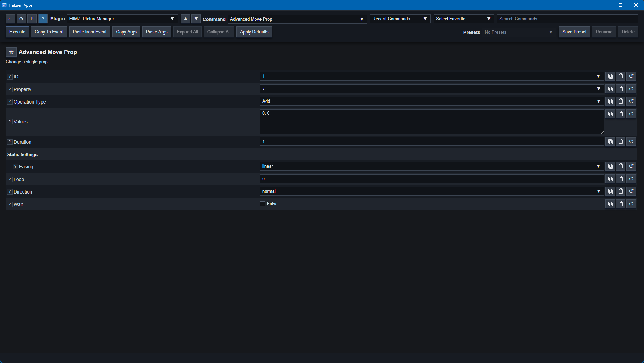The width and height of the screenshot is (644, 363).
Task: Click the Execute button
Action: [18, 32]
